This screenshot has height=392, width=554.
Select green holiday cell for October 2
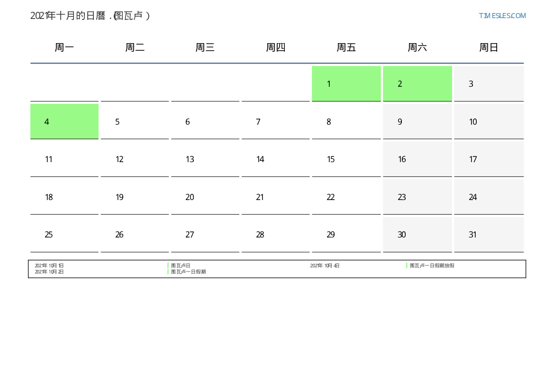[x=418, y=84]
